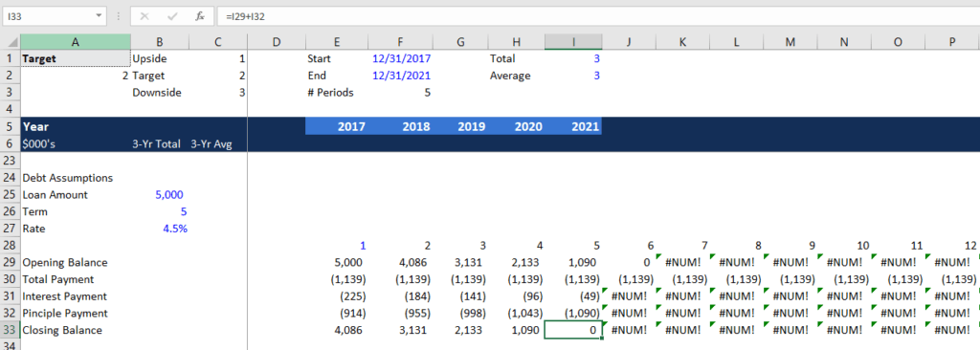The height and width of the screenshot is (350, 980).
Task: Select row 25 header
Action: coord(10,194)
